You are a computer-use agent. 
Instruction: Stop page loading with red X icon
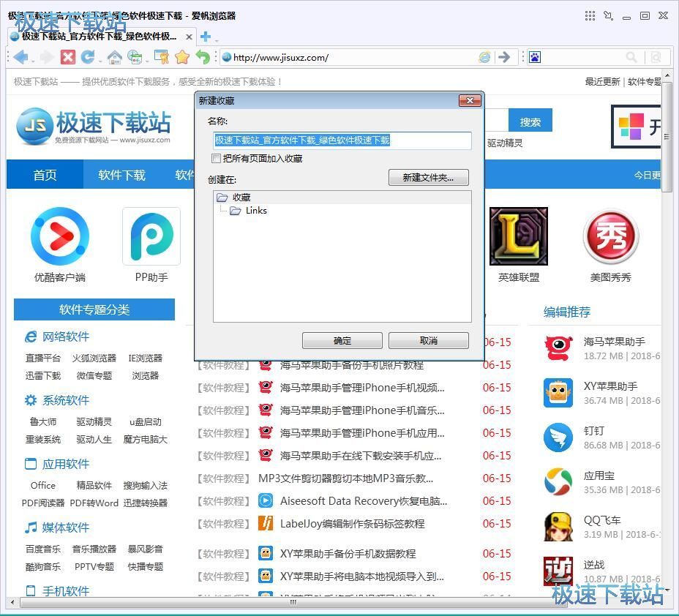(x=67, y=57)
